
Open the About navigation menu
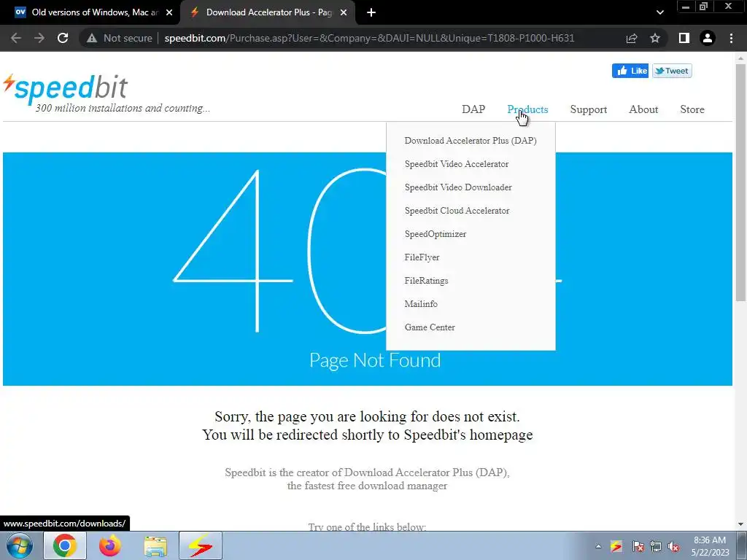pyautogui.click(x=643, y=109)
